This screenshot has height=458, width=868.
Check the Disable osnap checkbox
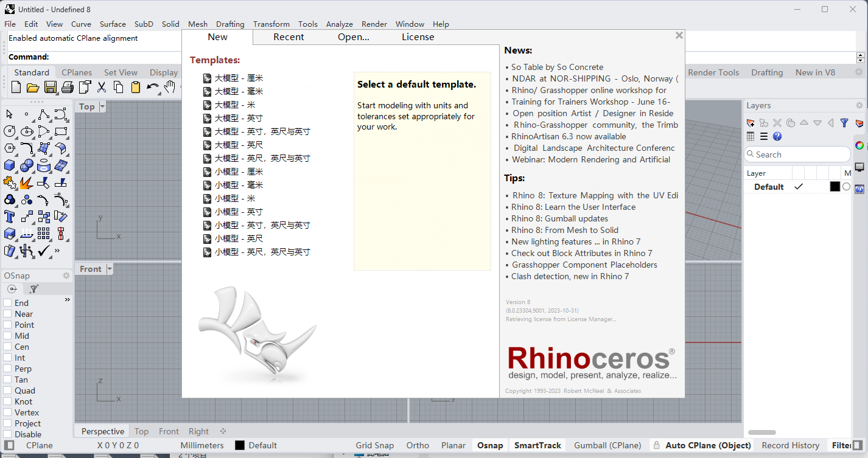[7, 434]
